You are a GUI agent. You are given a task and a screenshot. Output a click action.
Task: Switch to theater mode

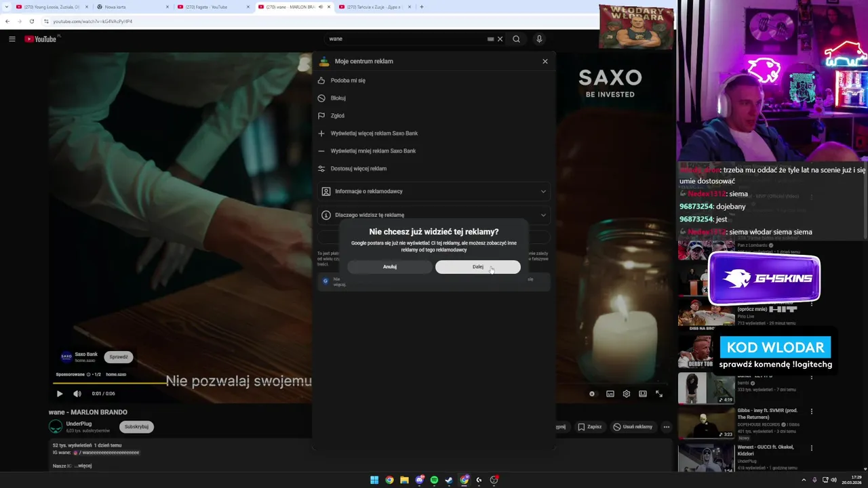[643, 394]
